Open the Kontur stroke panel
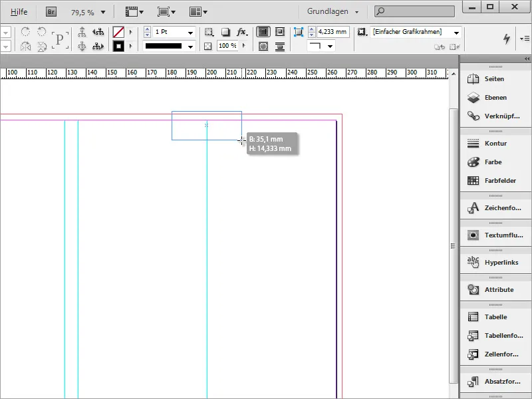 click(495, 143)
